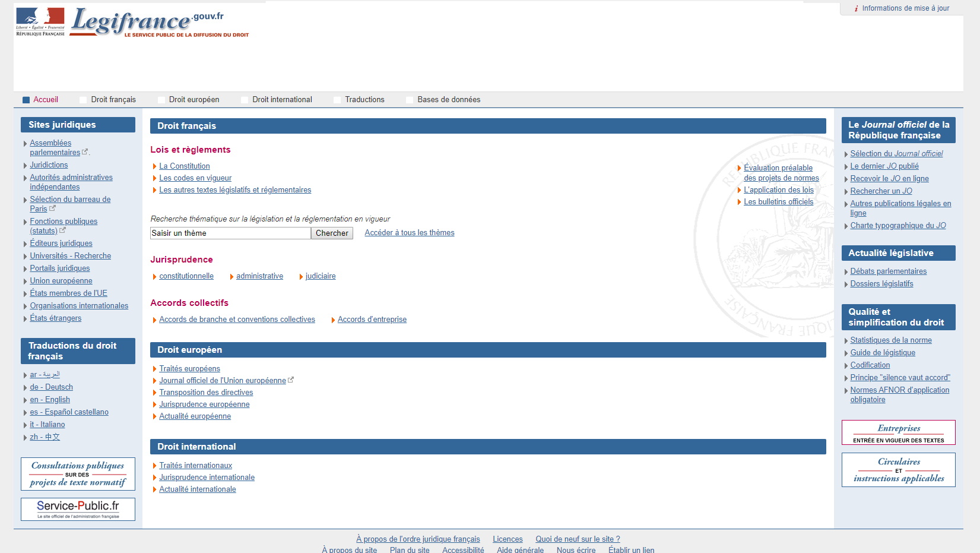The image size is (980, 553).
Task: Open Transposition des directives
Action: (206, 393)
